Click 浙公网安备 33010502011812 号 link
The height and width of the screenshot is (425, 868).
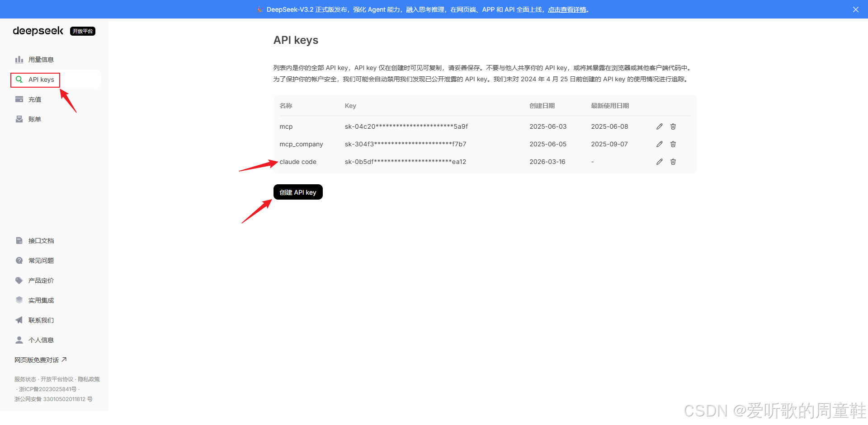(53, 399)
